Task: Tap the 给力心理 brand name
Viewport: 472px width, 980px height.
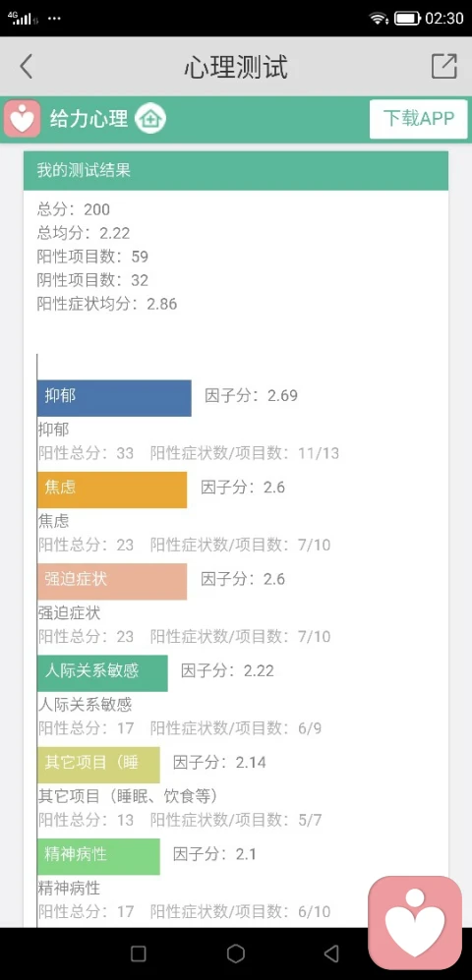Action: coord(88,118)
